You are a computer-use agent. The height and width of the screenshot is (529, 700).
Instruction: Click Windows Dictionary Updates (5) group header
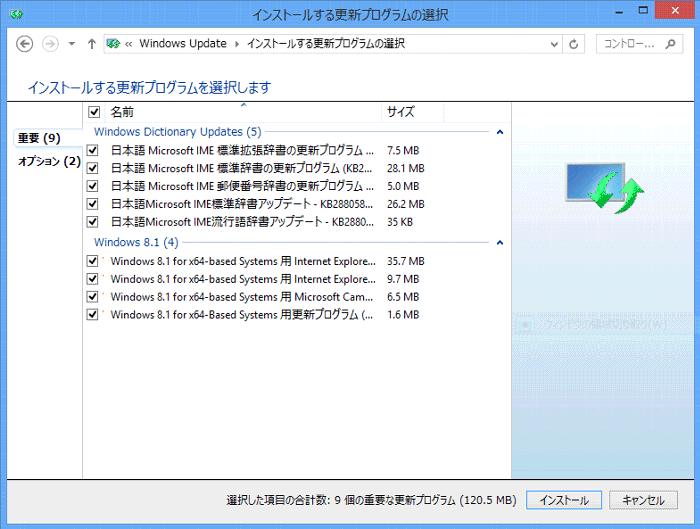(178, 132)
